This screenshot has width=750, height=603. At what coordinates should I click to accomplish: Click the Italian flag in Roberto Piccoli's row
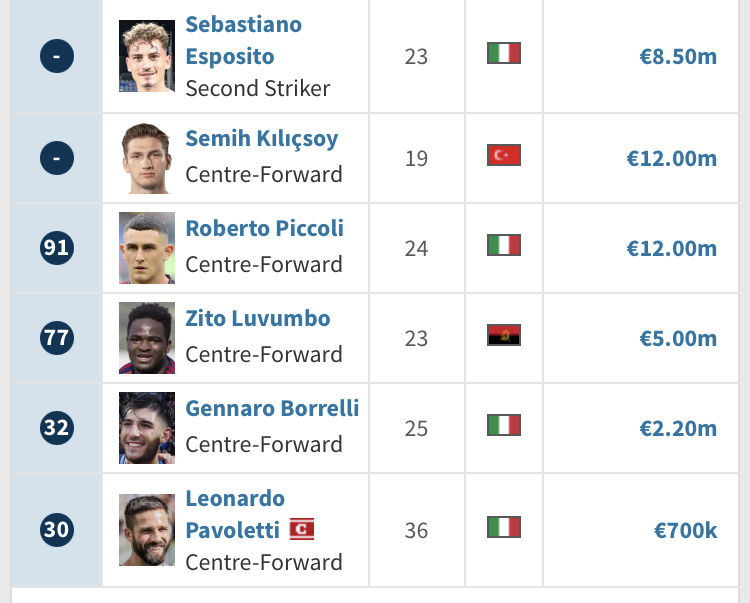point(504,245)
